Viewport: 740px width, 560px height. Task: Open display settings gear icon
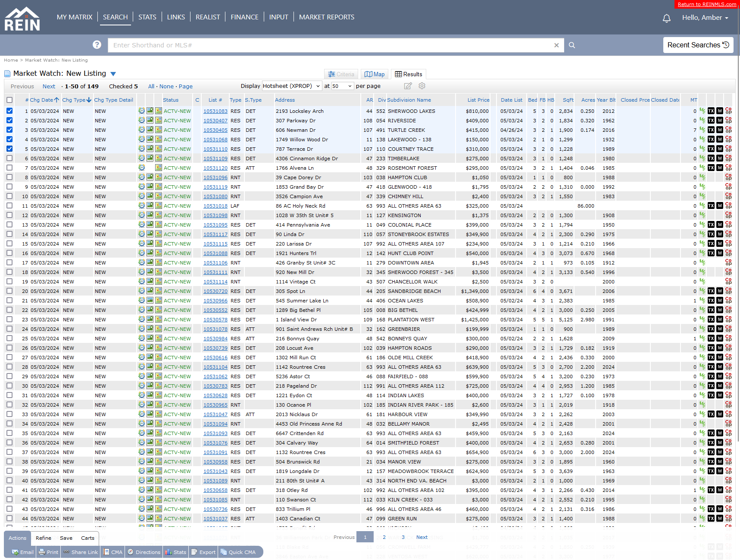coord(422,86)
